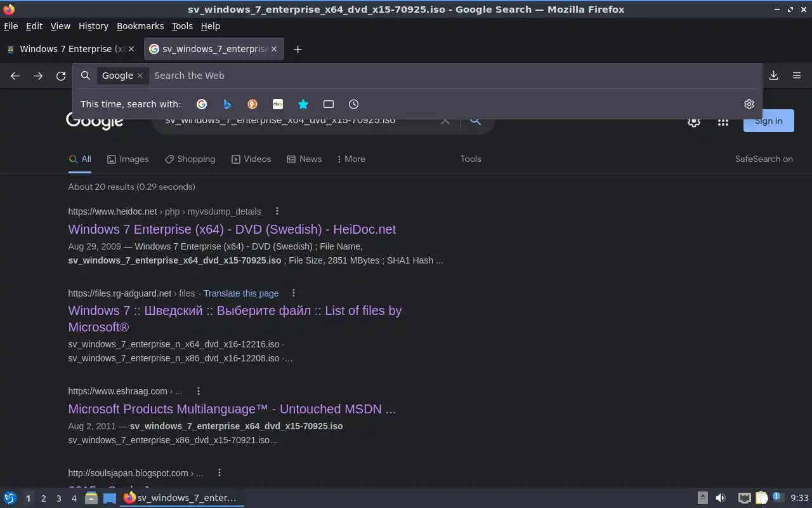Open the Firefox downloads panel
The width and height of the screenshot is (812, 508).
coord(774,76)
